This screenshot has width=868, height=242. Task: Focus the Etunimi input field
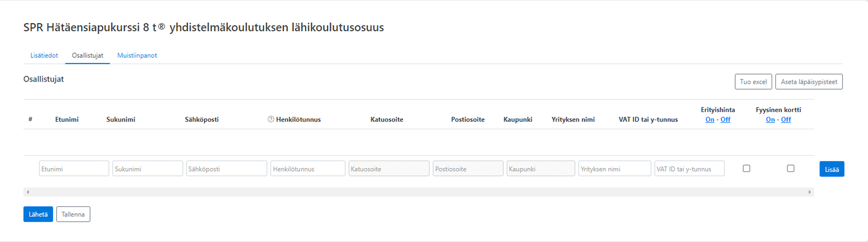[x=74, y=169]
